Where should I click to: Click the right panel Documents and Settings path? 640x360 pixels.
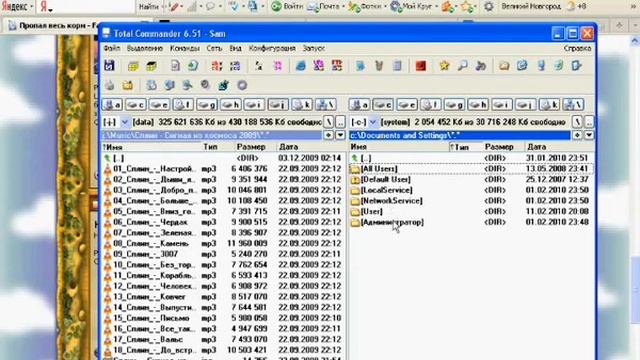coord(460,135)
